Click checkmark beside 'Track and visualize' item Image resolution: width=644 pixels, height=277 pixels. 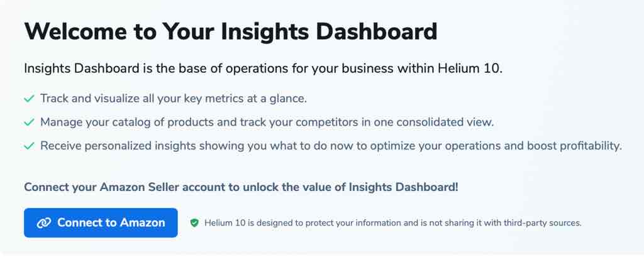tap(29, 99)
